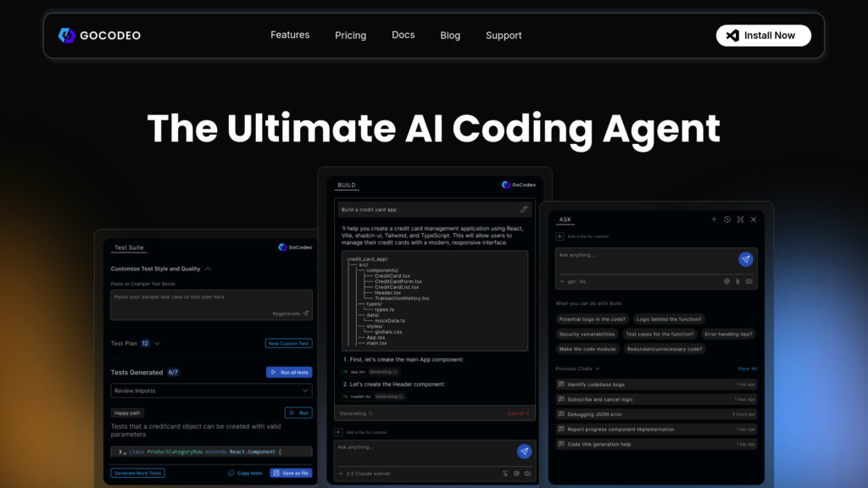Select the ASK tab
This screenshot has height=488, width=868.
coord(565,219)
